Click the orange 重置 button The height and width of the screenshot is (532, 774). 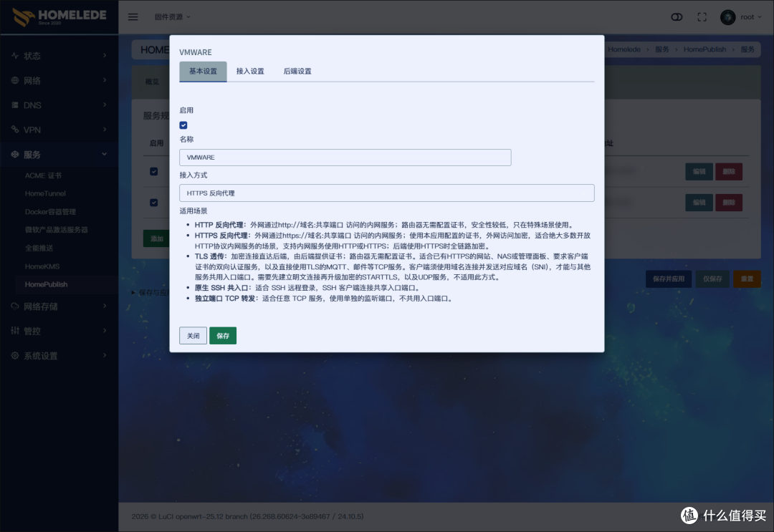pos(747,279)
